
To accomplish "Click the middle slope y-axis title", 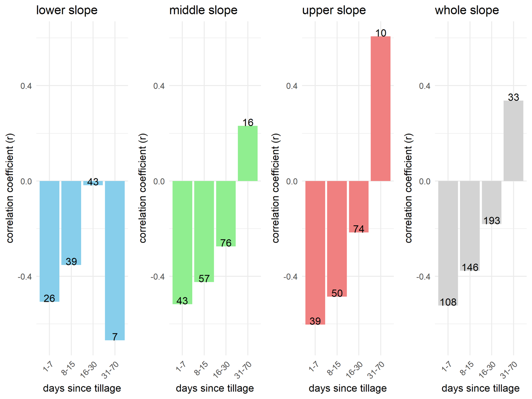I will pyautogui.click(x=143, y=188).
